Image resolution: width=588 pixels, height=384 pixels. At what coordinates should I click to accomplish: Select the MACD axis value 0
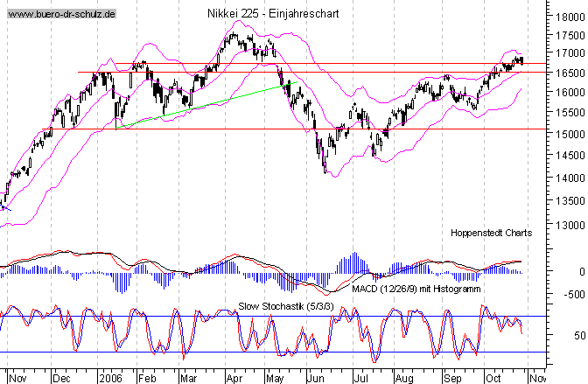tap(582, 271)
